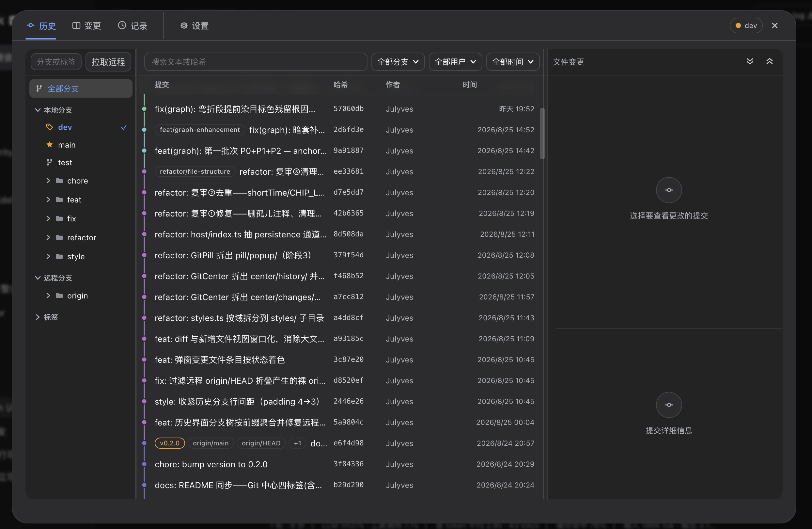Click the origin/main ref badge
The height and width of the screenshot is (529, 812).
211,443
